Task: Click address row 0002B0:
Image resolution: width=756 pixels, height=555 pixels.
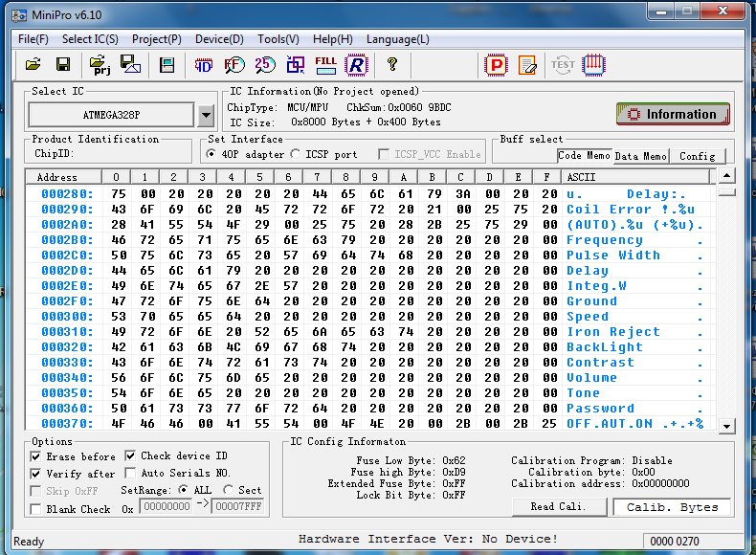Action: pyautogui.click(x=67, y=239)
